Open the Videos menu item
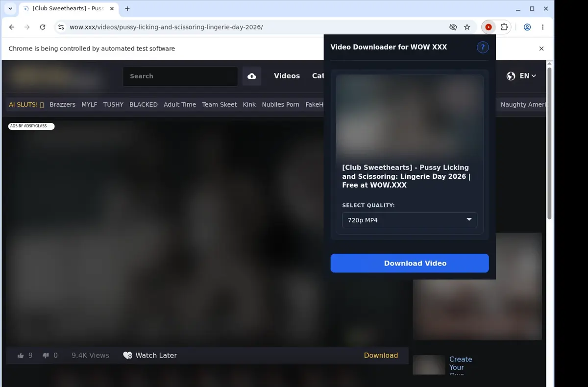The height and width of the screenshot is (387, 588). pos(287,76)
